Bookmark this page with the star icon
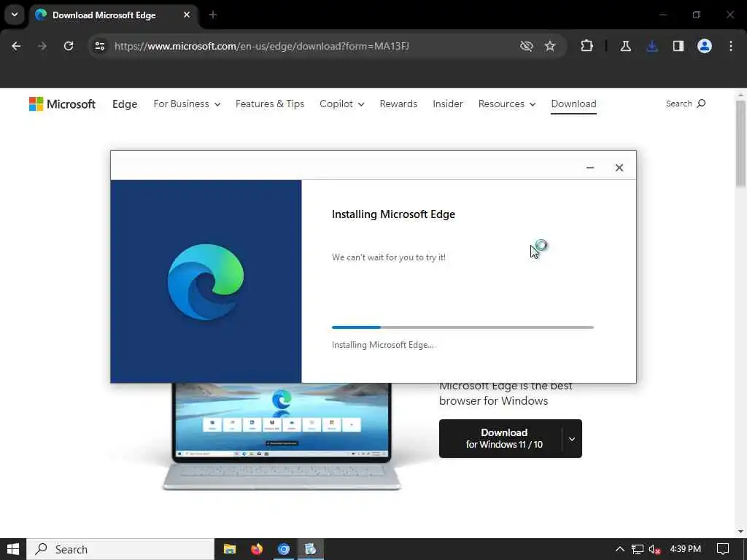 point(550,46)
